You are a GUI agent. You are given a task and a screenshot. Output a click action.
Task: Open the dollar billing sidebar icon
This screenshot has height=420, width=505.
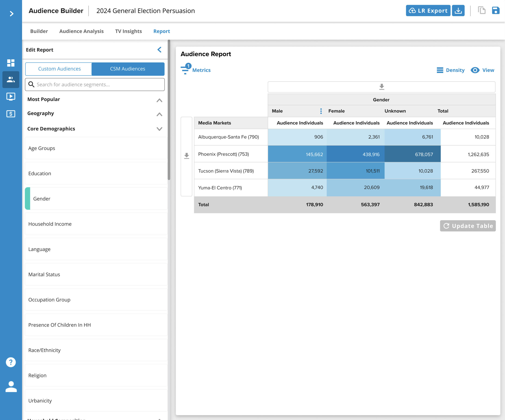coord(11,114)
